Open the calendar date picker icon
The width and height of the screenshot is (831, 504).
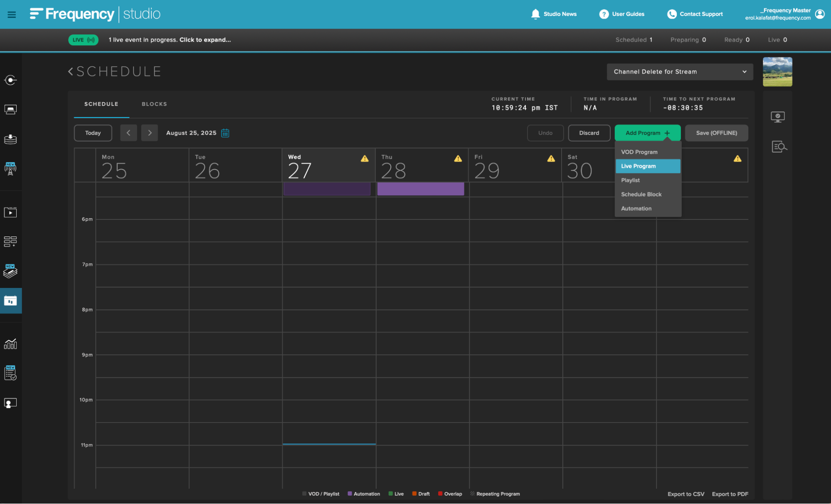(x=225, y=133)
